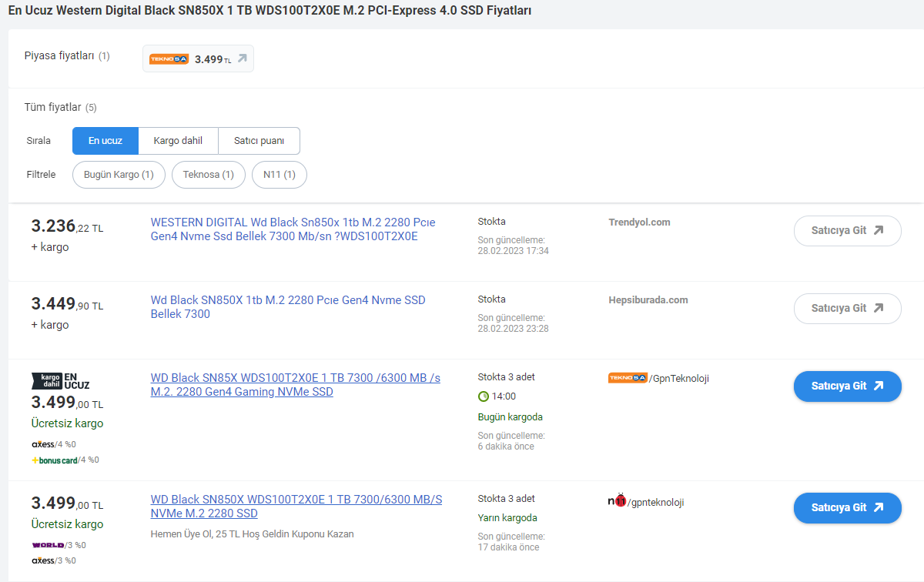Screen dimensions: 924x582
Task: Click Satıcıya Git for Trendyol.com
Action: tap(847, 231)
